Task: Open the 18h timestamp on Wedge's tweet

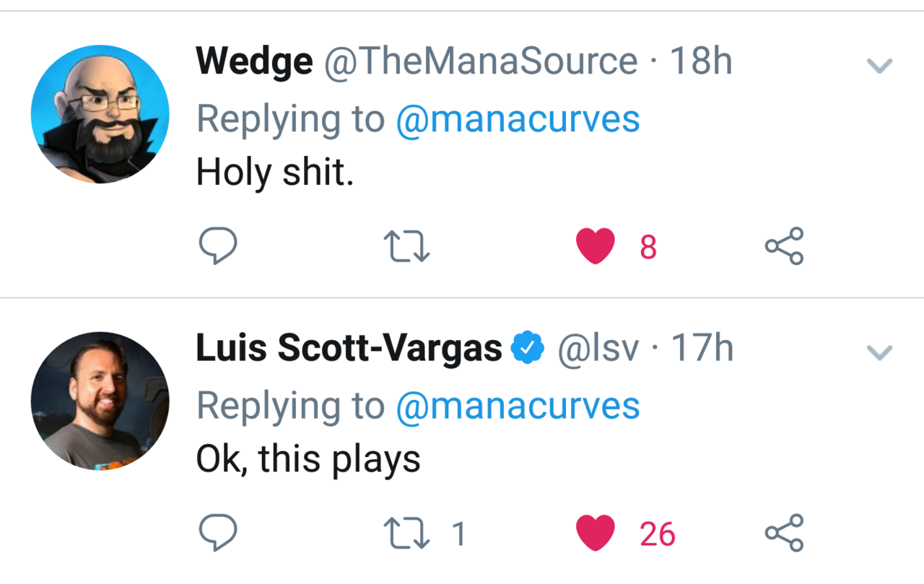Action: (701, 62)
